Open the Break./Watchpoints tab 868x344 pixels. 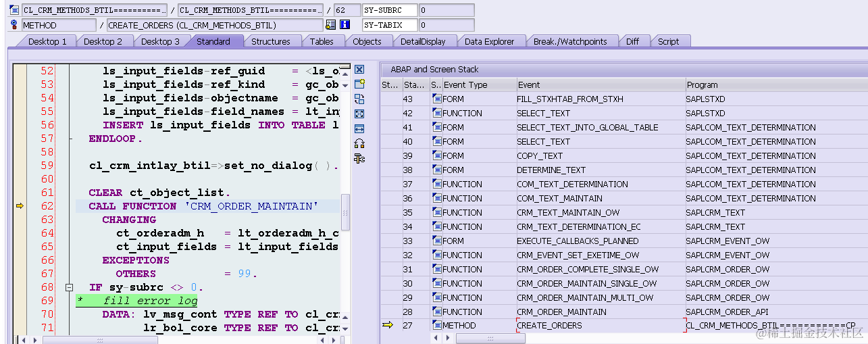coord(570,41)
